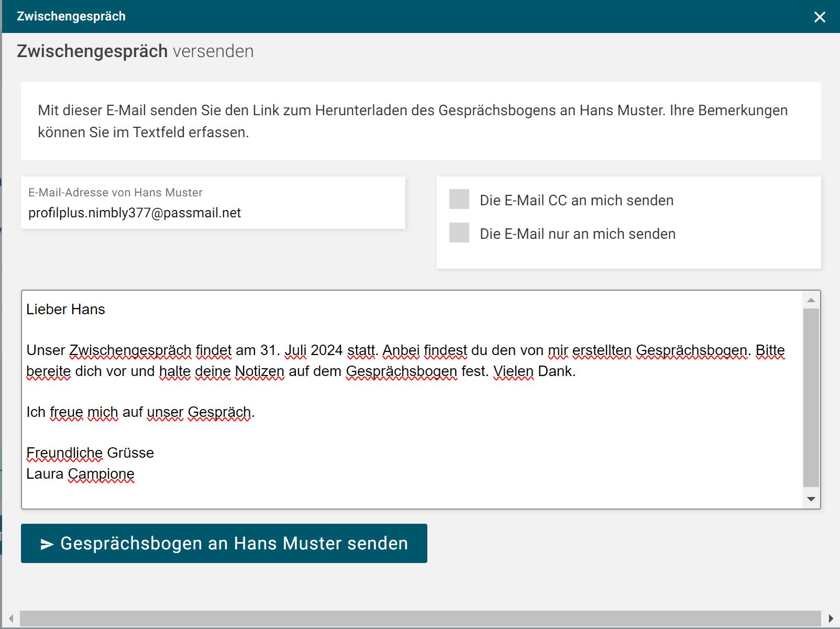Click the 'Laura Campione' signature line

81,474
